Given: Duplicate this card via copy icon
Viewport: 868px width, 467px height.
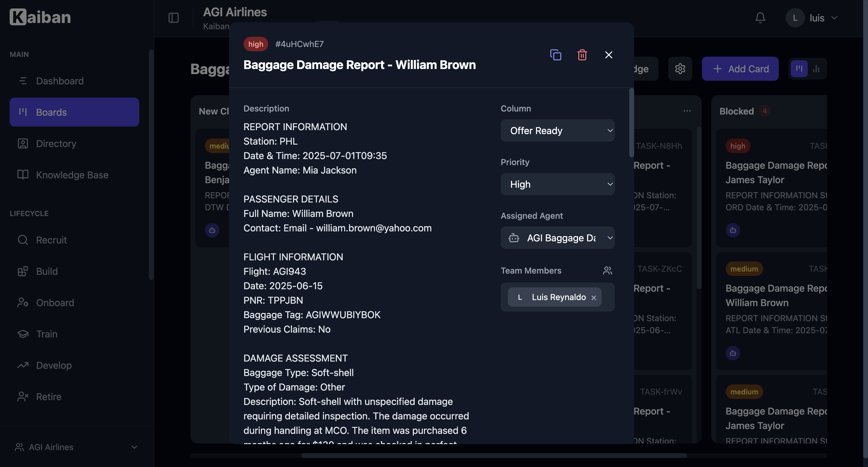Looking at the screenshot, I should point(555,55).
